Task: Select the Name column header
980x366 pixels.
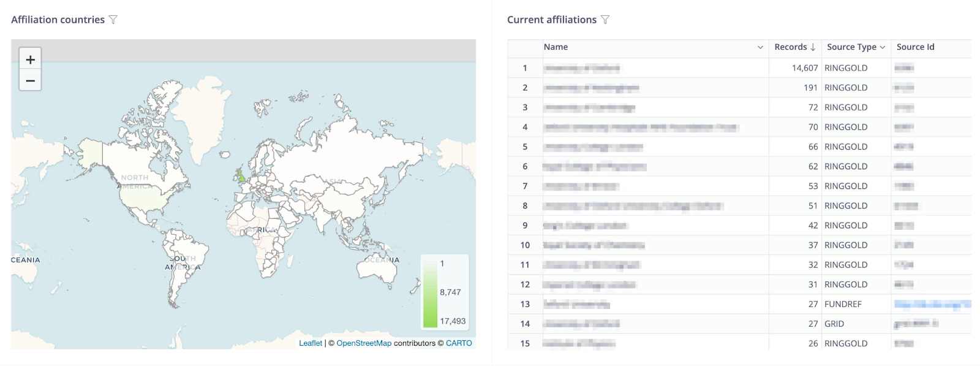Action: (x=556, y=47)
